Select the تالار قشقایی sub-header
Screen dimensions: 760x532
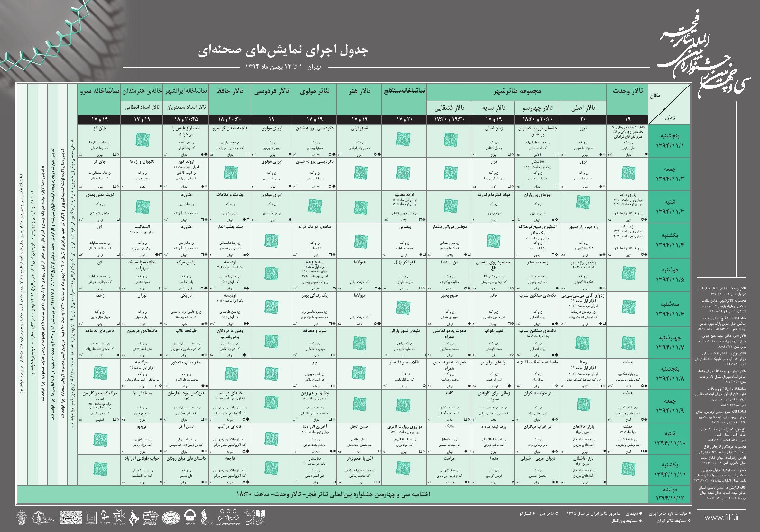(x=449, y=108)
